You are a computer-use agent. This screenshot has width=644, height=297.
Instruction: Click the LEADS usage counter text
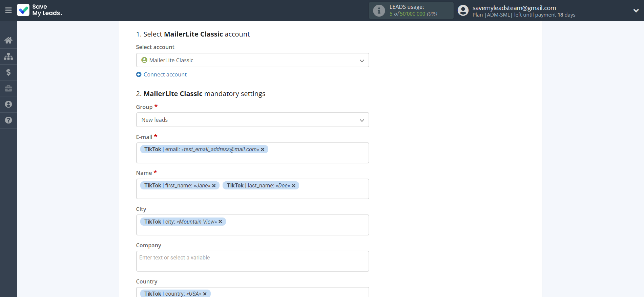413,14
